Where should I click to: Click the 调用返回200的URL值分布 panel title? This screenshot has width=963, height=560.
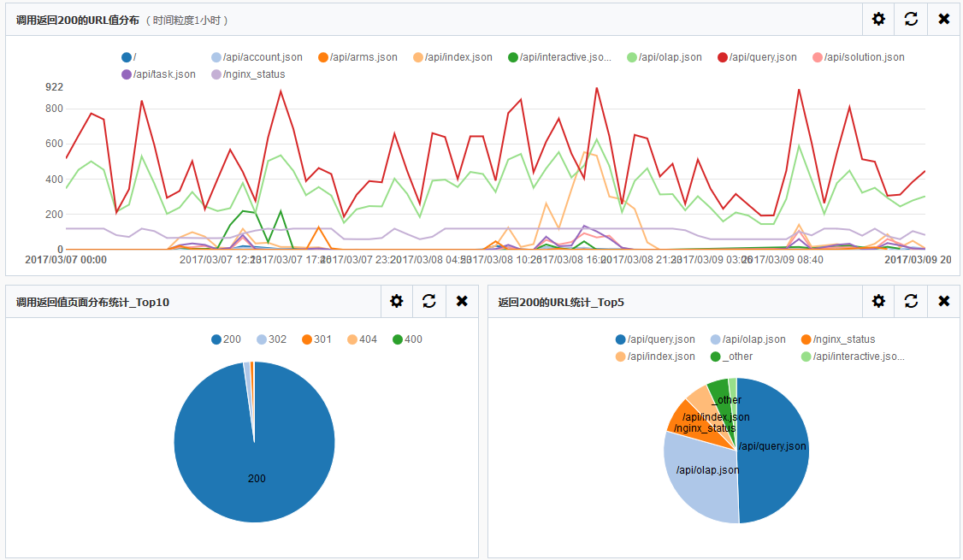click(77, 21)
